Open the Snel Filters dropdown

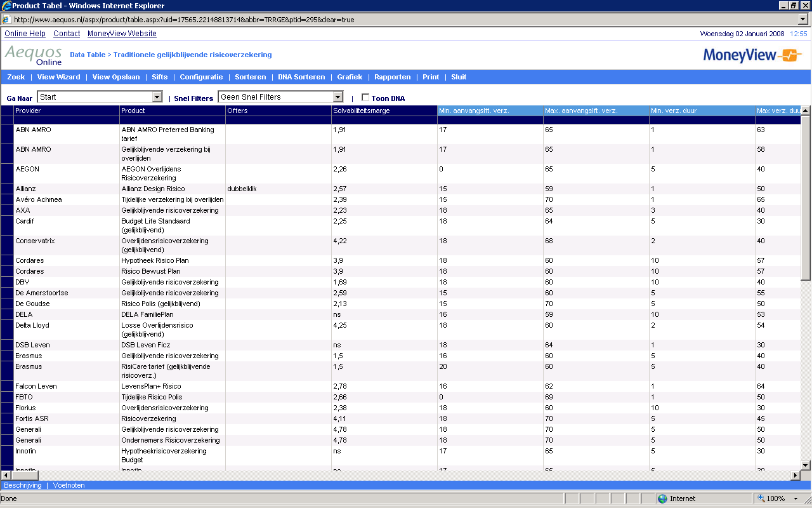tap(280, 97)
